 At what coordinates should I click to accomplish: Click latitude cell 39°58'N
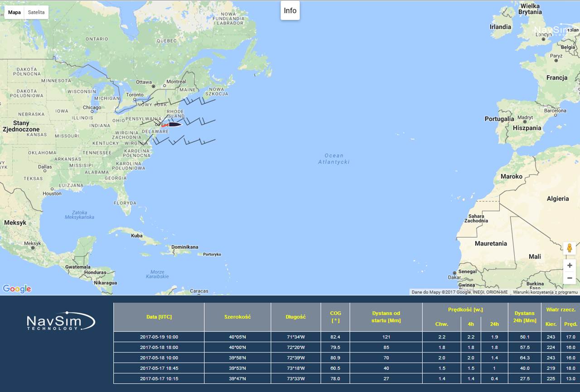point(237,358)
